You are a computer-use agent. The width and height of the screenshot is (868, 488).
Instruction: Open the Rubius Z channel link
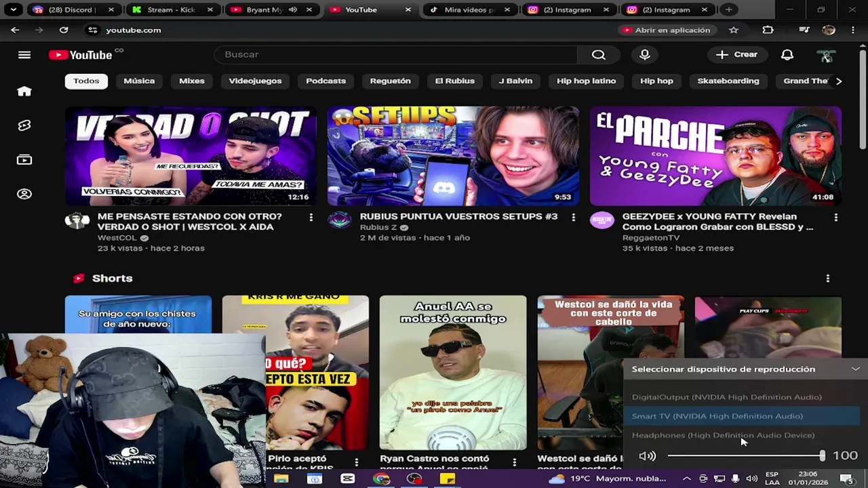378,228
